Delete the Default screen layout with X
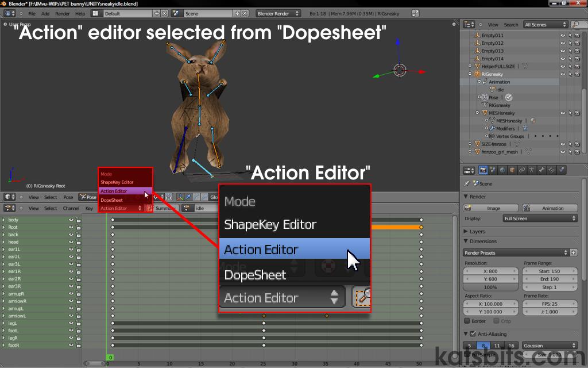The width and height of the screenshot is (588, 368). (164, 14)
